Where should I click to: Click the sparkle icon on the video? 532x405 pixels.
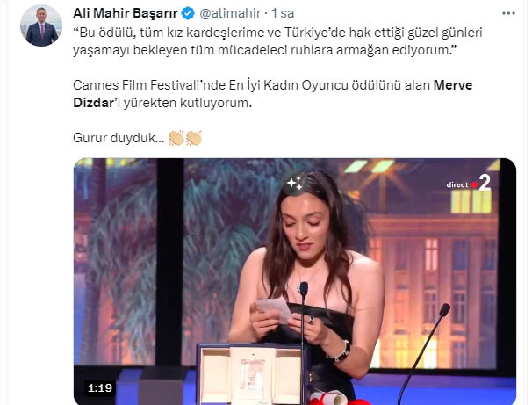pyautogui.click(x=294, y=184)
